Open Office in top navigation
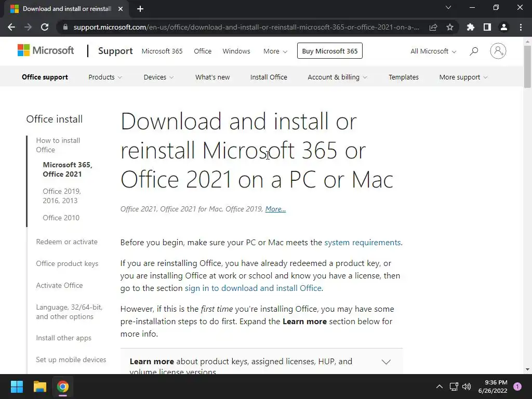The image size is (532, 399). (203, 51)
